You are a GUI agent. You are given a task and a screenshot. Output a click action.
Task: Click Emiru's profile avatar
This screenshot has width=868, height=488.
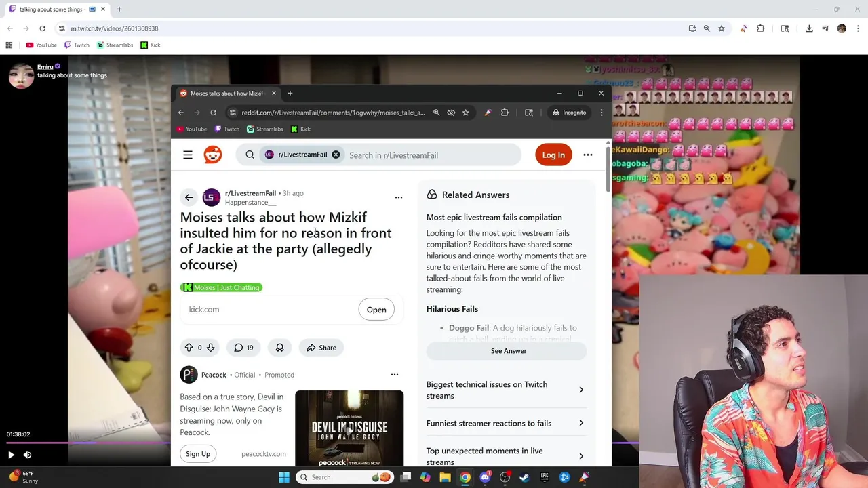21,75
